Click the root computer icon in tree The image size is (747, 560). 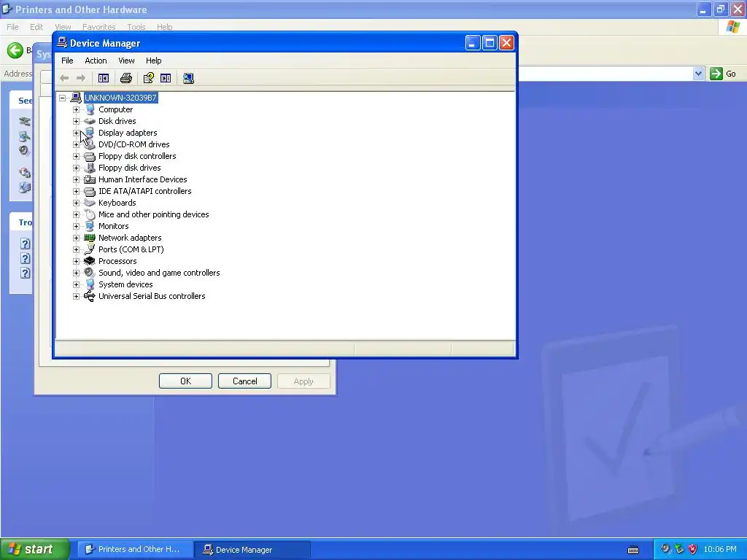tap(76, 98)
